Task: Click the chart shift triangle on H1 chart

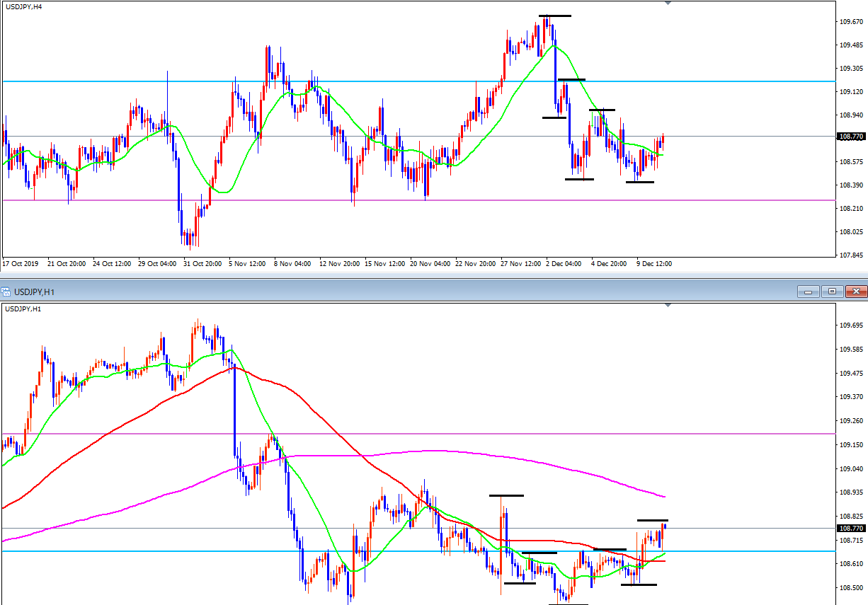Action: tap(668, 305)
